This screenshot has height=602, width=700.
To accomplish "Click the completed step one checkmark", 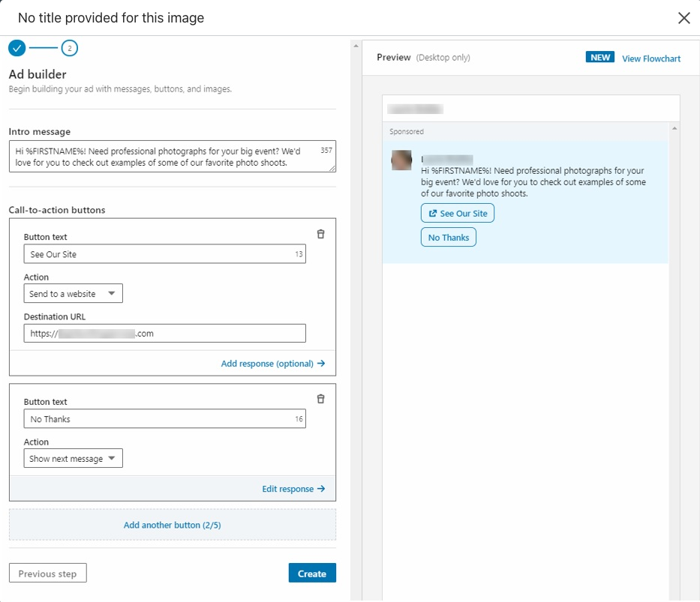I will click(17, 48).
